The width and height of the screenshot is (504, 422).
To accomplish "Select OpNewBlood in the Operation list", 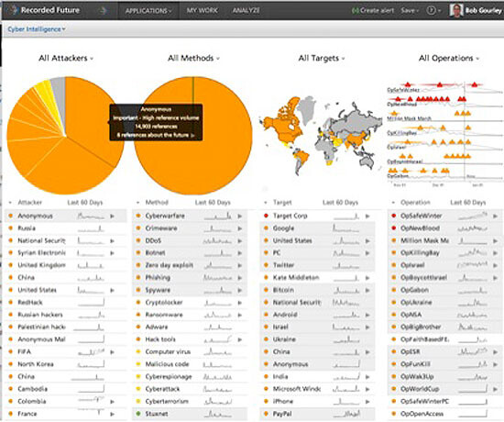I will click(420, 228).
